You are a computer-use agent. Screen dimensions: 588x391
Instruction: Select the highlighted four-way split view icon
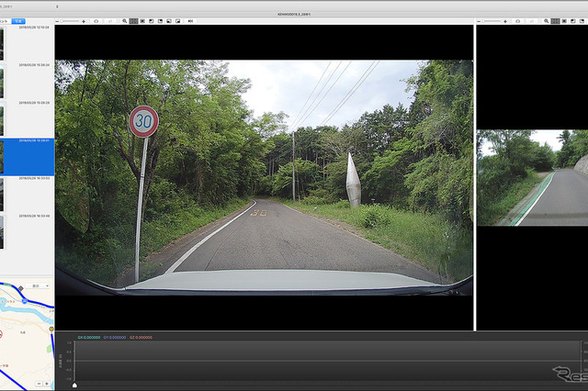click(x=134, y=21)
